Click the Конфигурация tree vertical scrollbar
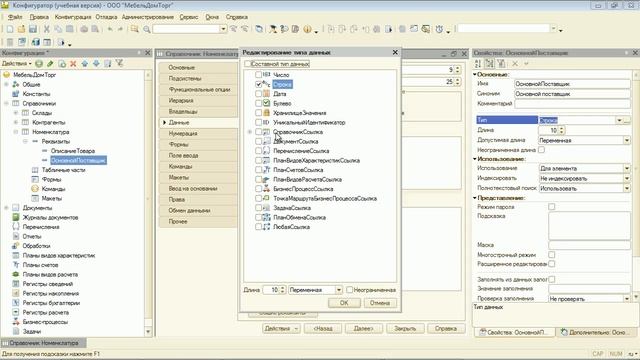The image size is (640, 360). coord(148,202)
